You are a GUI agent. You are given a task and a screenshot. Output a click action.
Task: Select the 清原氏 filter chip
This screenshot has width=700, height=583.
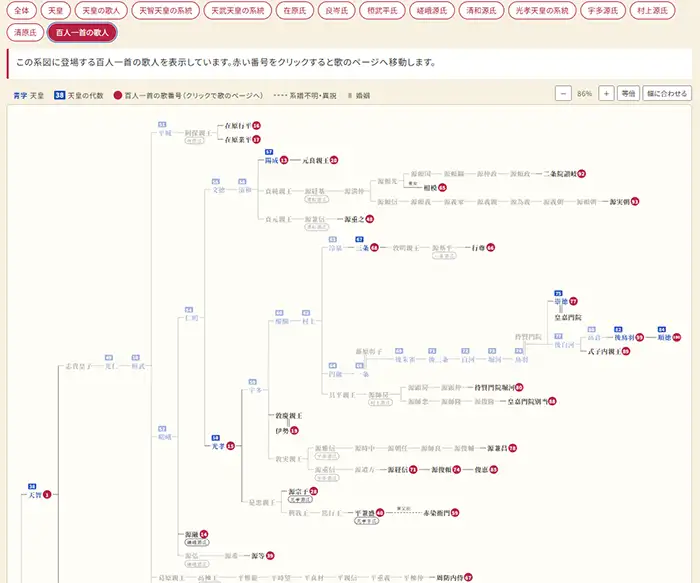[25, 33]
